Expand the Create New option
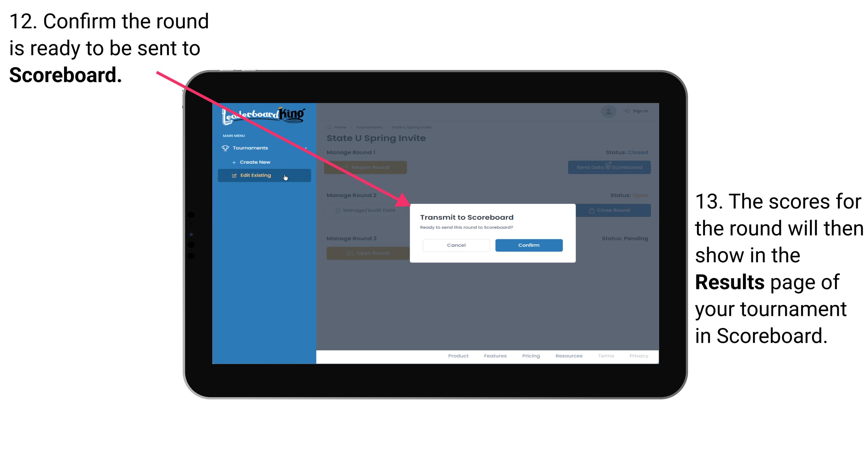Screen dimensions: 868x467 [x=255, y=162]
